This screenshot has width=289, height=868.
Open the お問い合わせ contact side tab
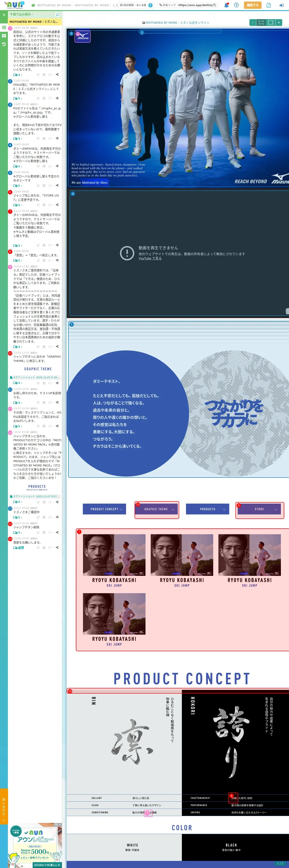[4, 806]
